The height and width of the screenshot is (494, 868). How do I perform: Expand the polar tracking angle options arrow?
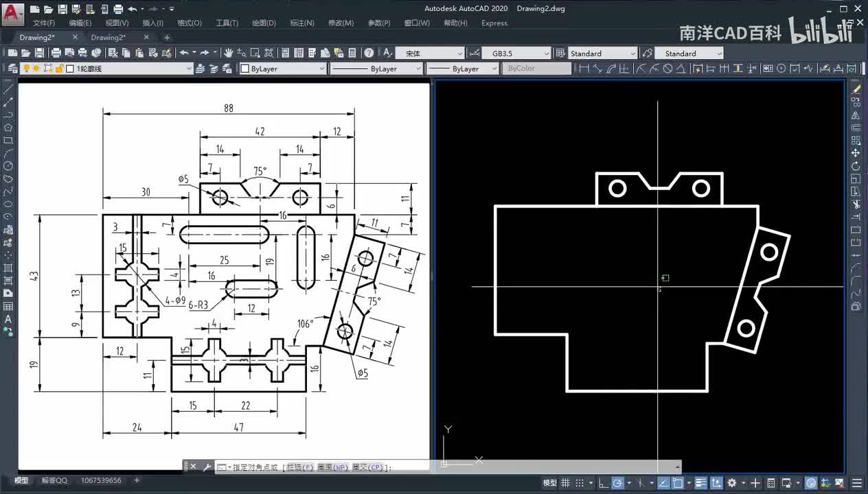[629, 483]
